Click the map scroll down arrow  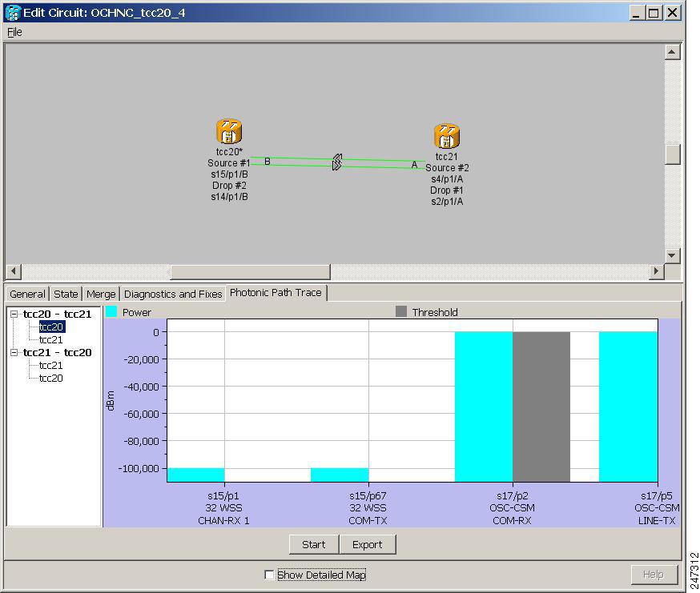pos(672,255)
